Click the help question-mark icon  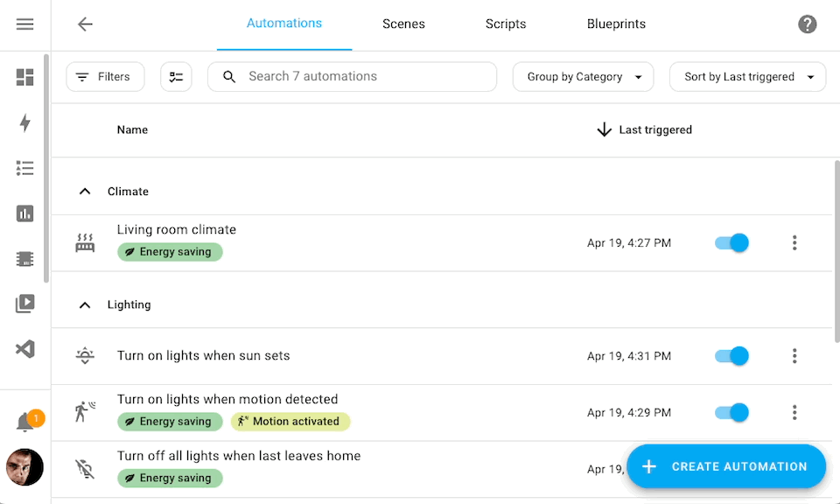coord(807,24)
